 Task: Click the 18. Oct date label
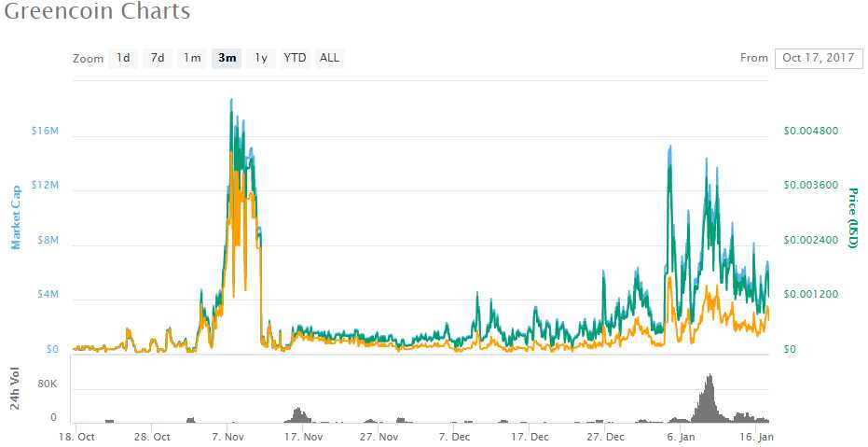click(77, 437)
